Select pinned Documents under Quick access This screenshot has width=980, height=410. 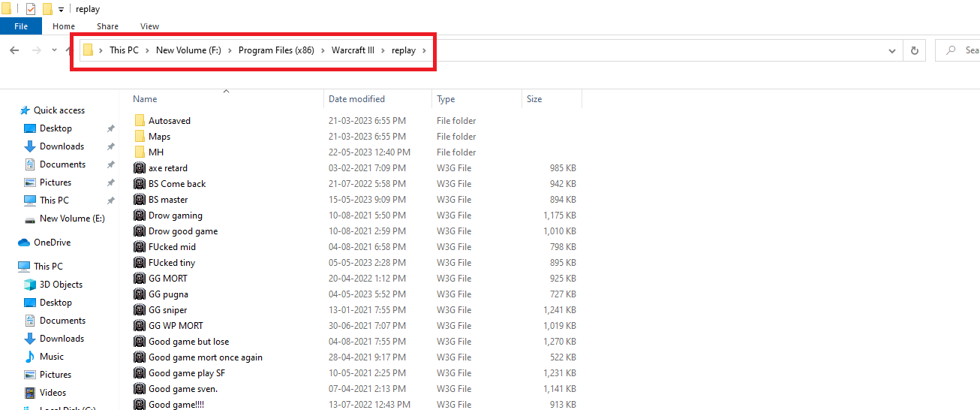click(x=62, y=164)
